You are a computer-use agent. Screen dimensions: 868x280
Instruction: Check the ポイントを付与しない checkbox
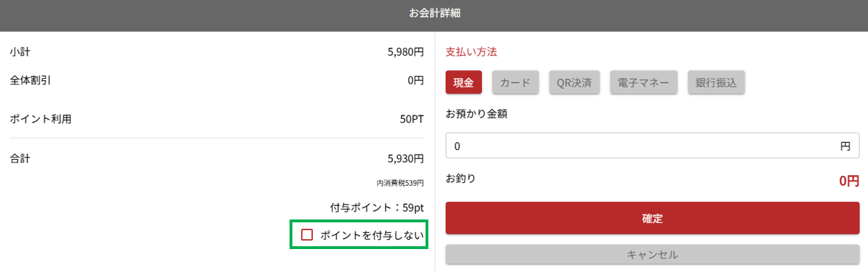click(307, 235)
